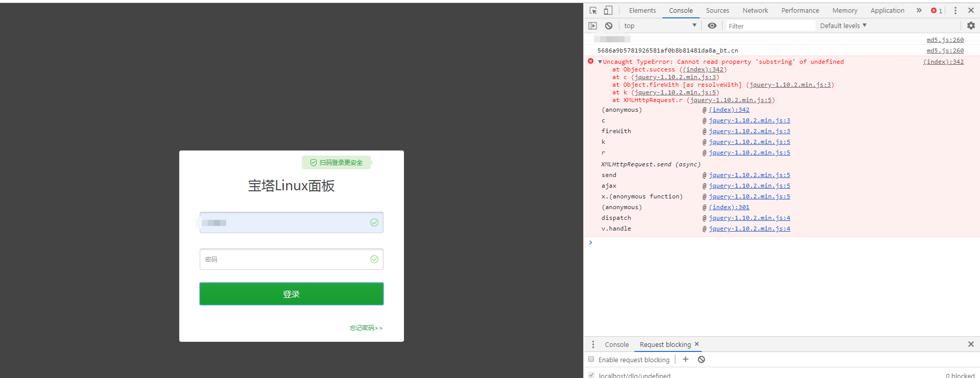Toggle the localhost/dlg/undefined pattern checkbox
The image size is (980, 378).
[591, 375]
